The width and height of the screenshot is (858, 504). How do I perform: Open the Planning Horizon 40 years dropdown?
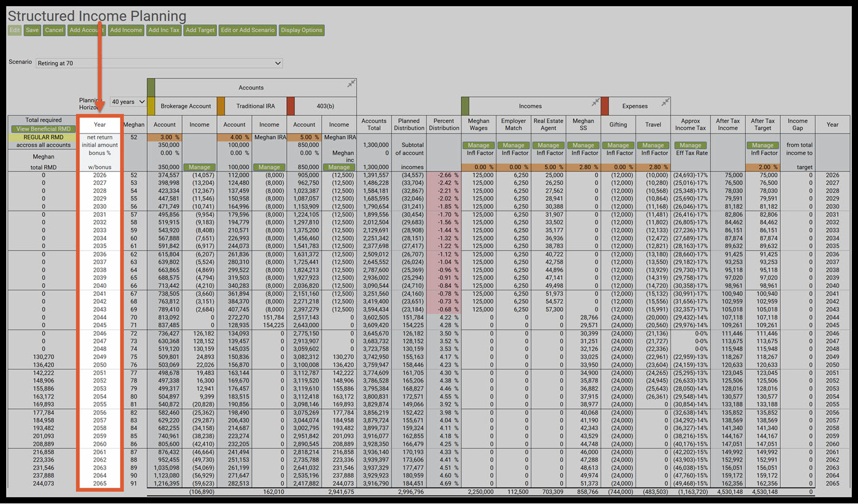click(x=129, y=102)
